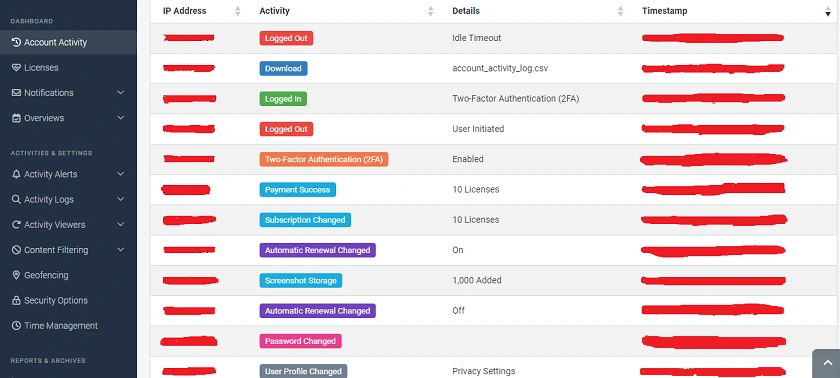Click the Details column header

(466, 11)
